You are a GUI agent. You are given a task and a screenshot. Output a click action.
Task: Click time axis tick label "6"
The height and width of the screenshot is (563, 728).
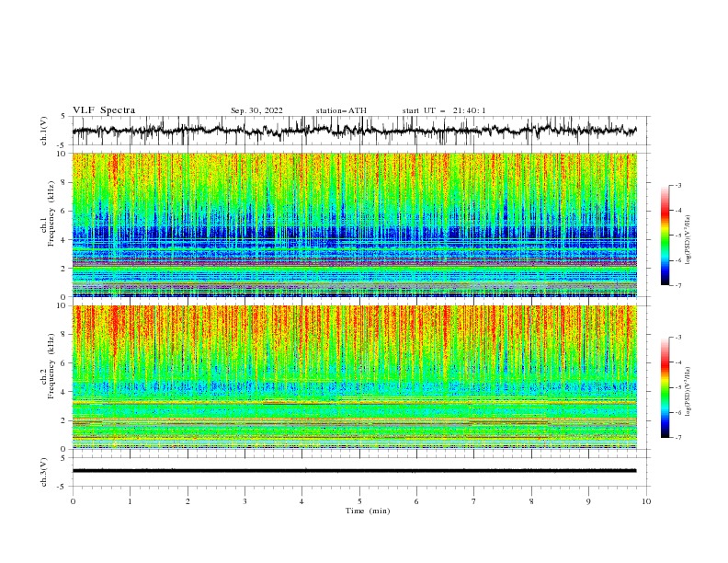click(416, 501)
